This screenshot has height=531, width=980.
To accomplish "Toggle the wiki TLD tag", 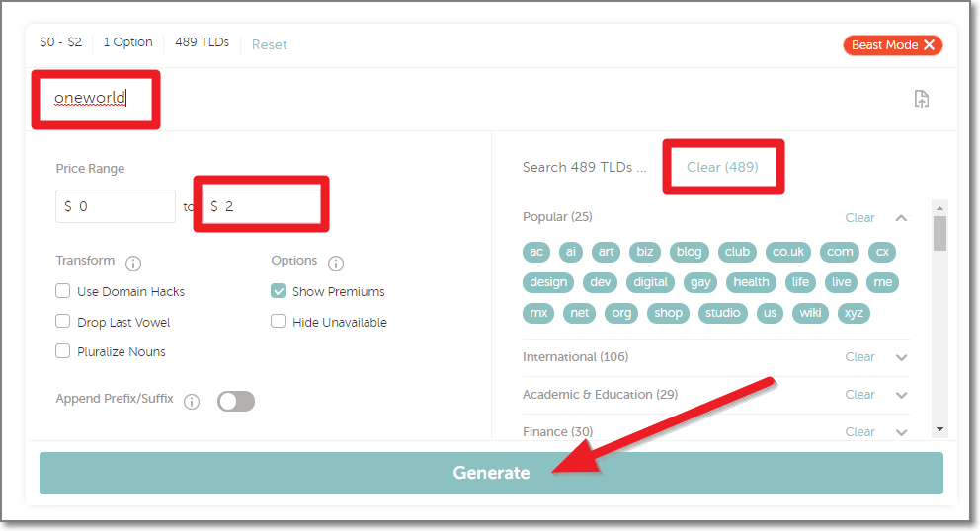I will pyautogui.click(x=810, y=313).
